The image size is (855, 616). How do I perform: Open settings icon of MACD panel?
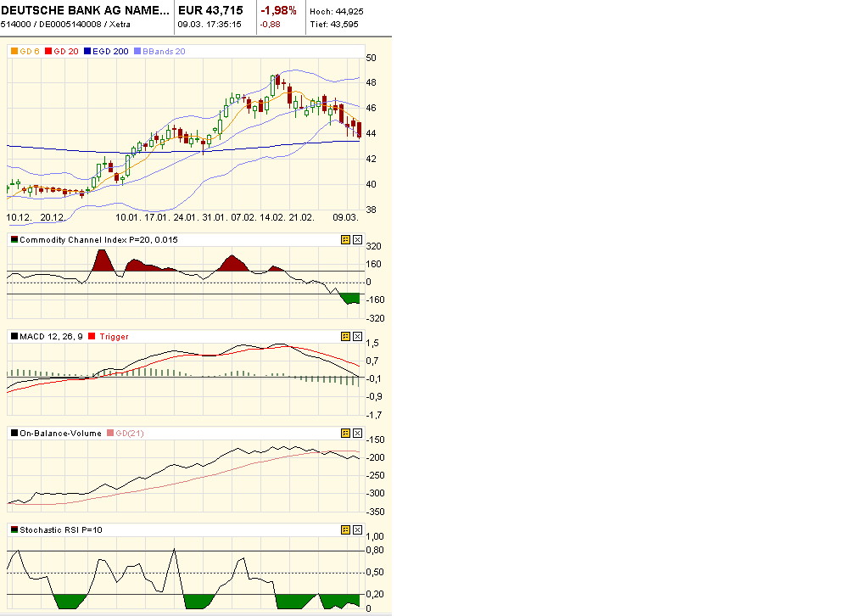[x=345, y=336]
